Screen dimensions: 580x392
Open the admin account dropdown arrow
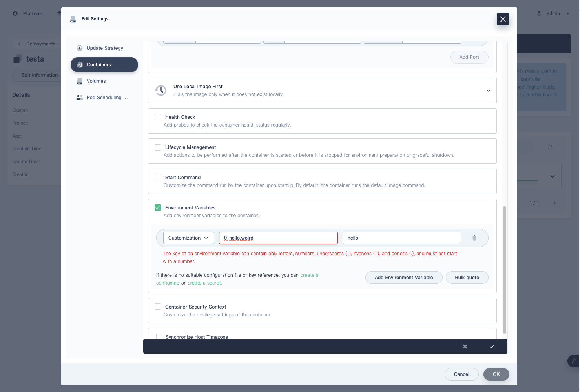tap(568, 13)
